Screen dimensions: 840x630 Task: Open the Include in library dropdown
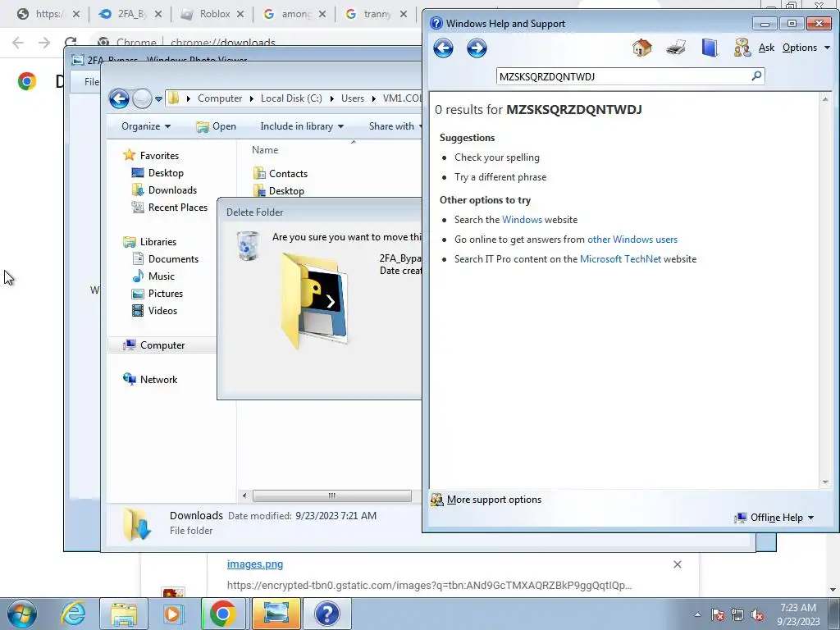pyautogui.click(x=302, y=126)
